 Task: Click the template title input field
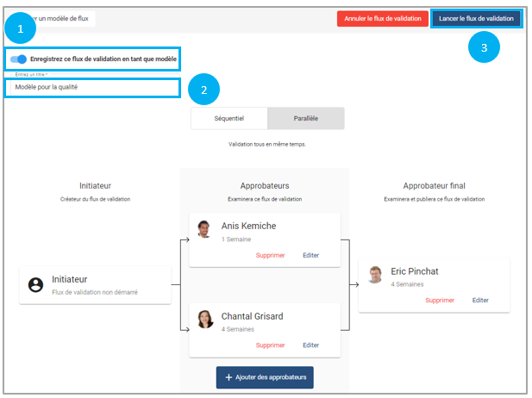pos(92,87)
